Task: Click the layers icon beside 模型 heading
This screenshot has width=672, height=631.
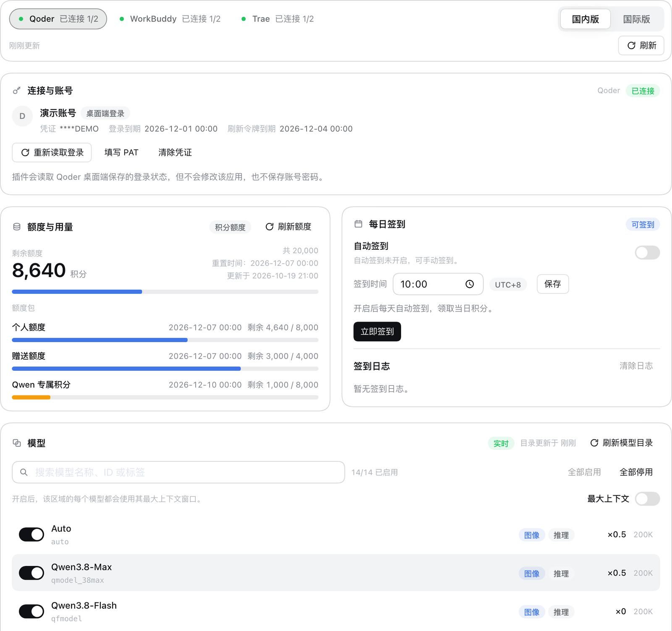Action: (17, 443)
